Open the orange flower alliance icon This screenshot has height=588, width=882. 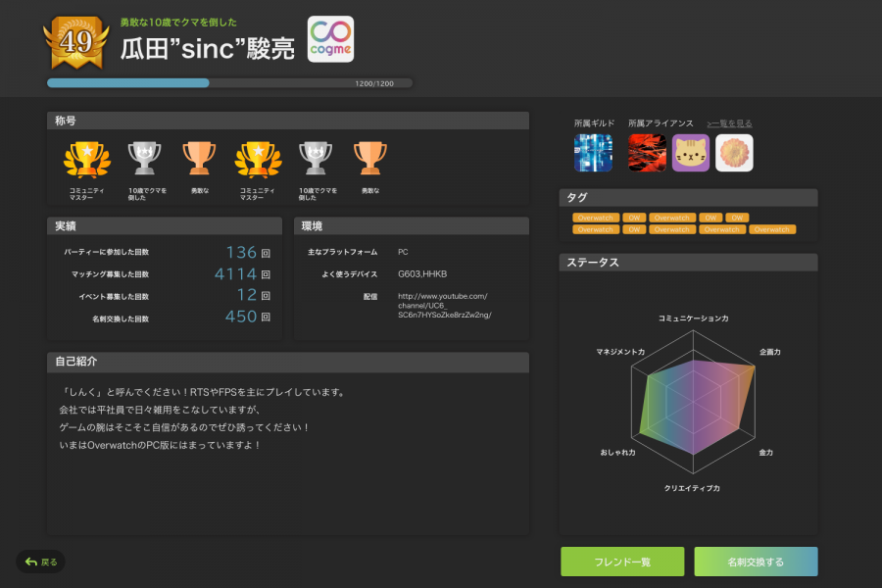734,153
